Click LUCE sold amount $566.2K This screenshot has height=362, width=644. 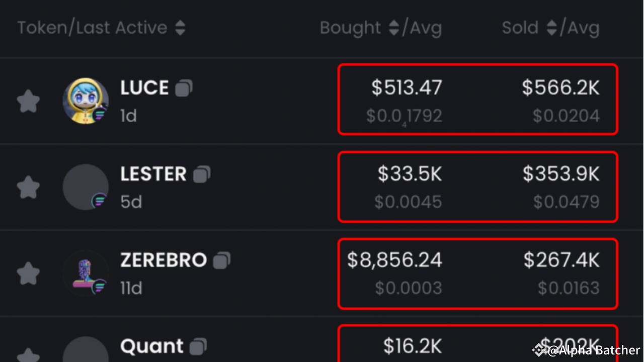click(560, 88)
